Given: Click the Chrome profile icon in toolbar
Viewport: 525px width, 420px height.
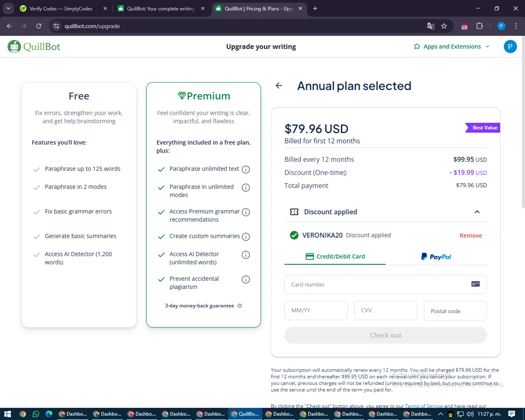Looking at the screenshot, I should tap(501, 26).
